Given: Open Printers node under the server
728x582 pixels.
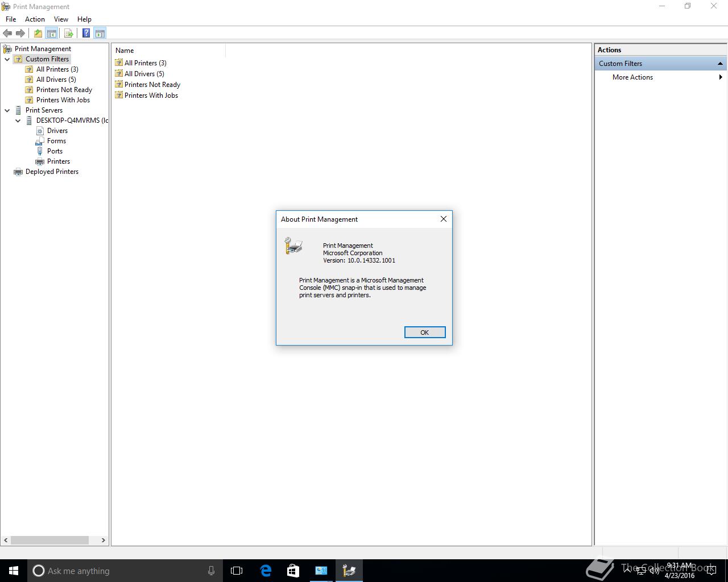Looking at the screenshot, I should click(x=59, y=161).
